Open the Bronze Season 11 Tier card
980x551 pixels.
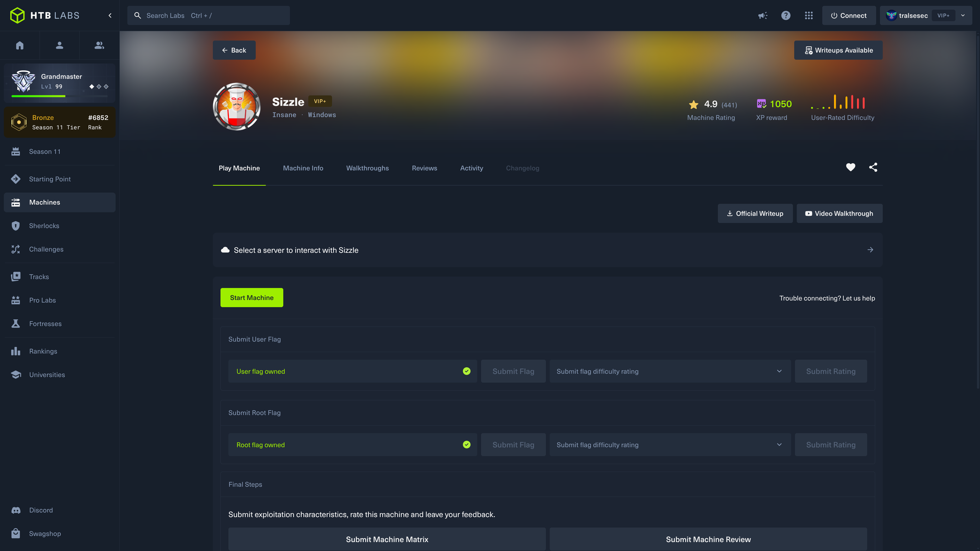[x=60, y=122]
